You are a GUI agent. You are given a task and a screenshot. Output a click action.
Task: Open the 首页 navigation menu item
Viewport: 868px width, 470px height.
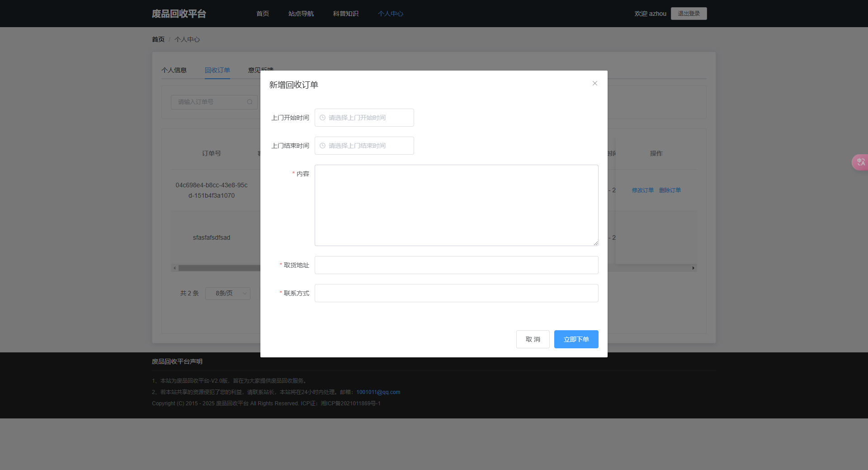[263, 14]
